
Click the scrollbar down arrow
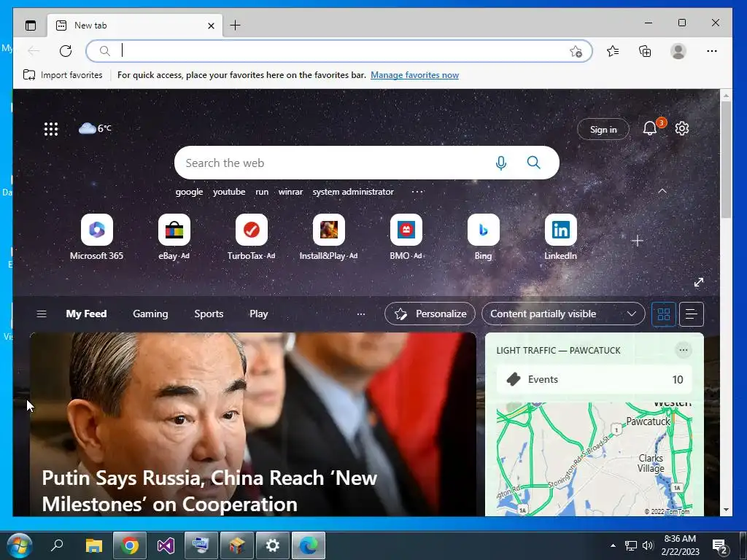pyautogui.click(x=726, y=510)
